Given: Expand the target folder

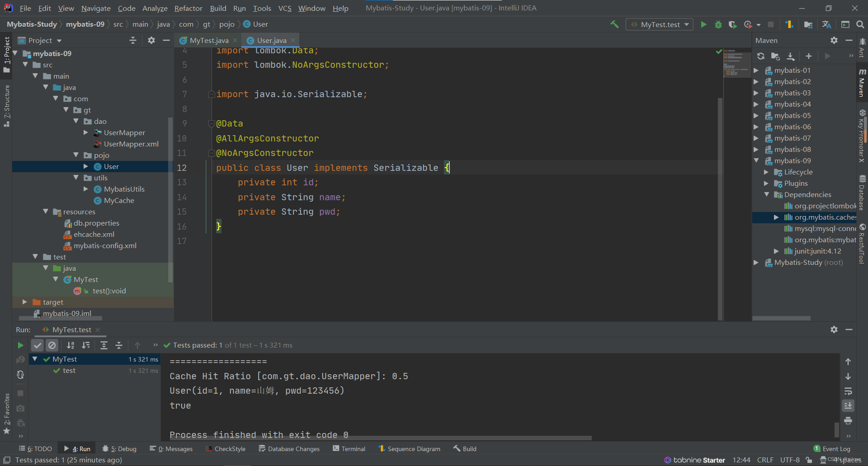Looking at the screenshot, I should tap(25, 302).
